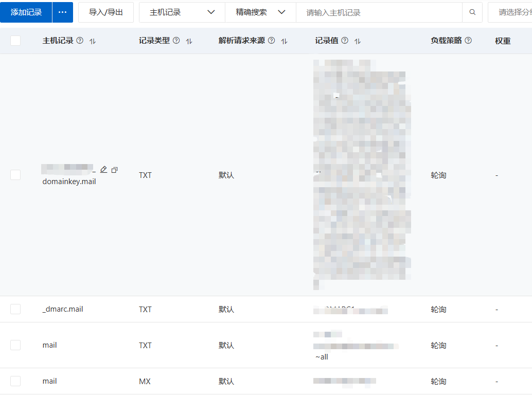Click 默认 in the MX row
This screenshot has height=396, width=532.
click(x=226, y=382)
